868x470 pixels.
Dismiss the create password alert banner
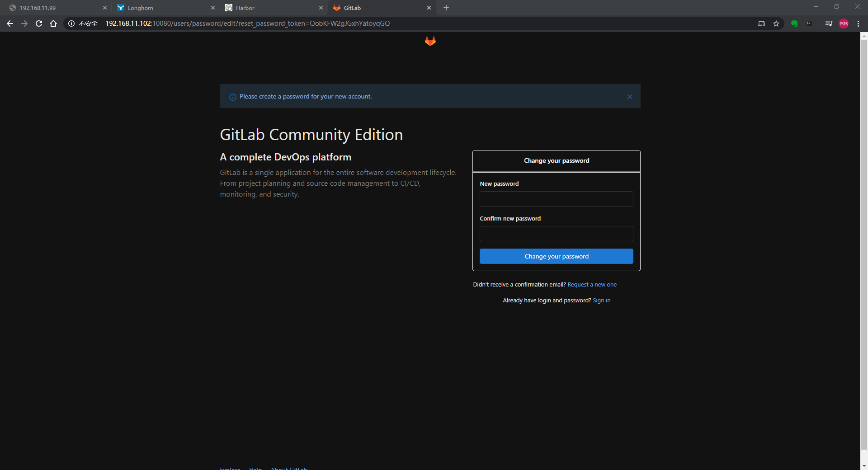click(630, 97)
